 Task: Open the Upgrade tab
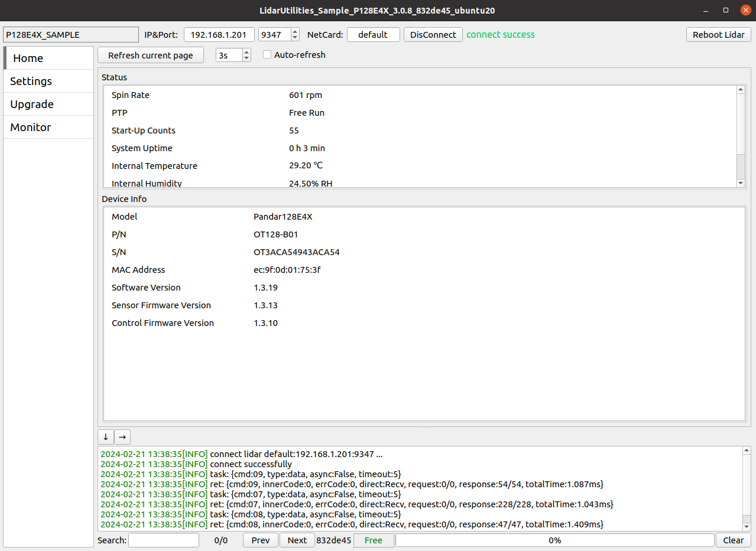click(x=48, y=104)
